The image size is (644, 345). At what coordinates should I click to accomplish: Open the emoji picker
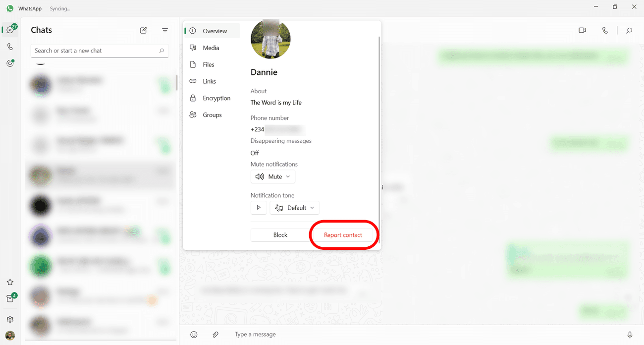[x=194, y=335]
